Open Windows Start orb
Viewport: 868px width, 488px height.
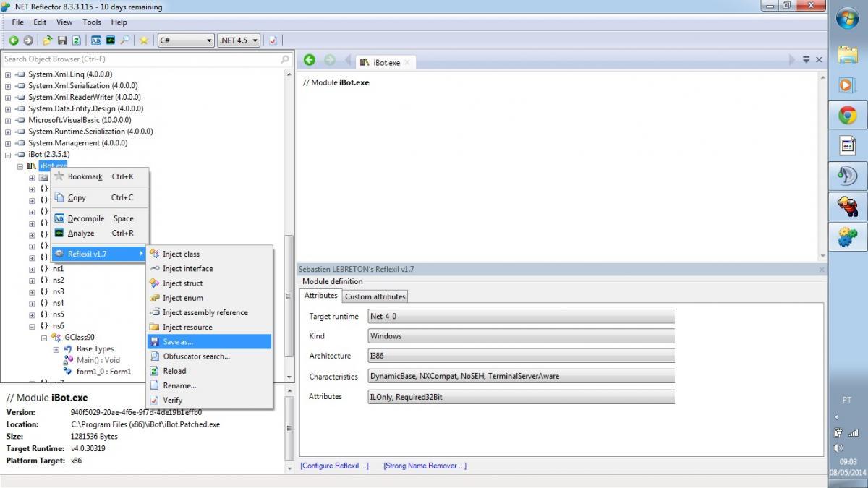848,19
